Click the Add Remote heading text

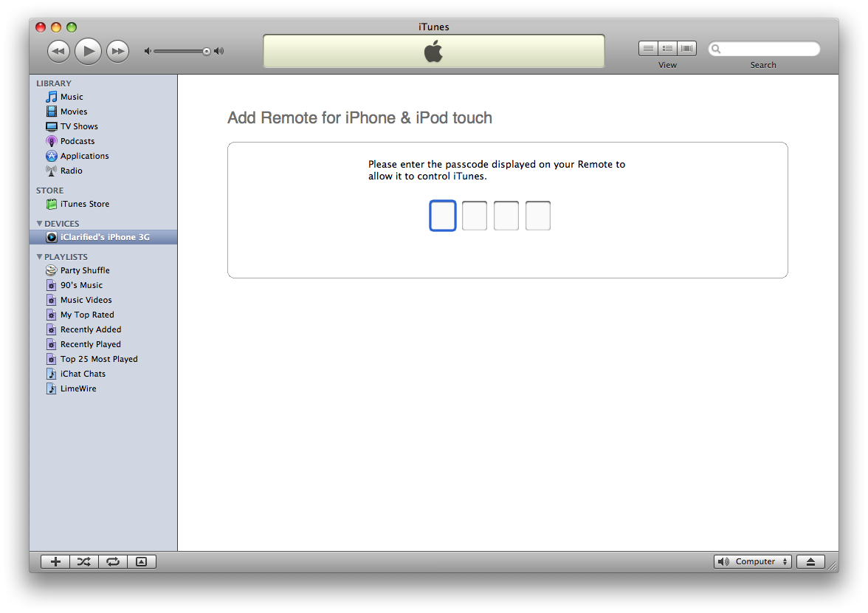(360, 118)
